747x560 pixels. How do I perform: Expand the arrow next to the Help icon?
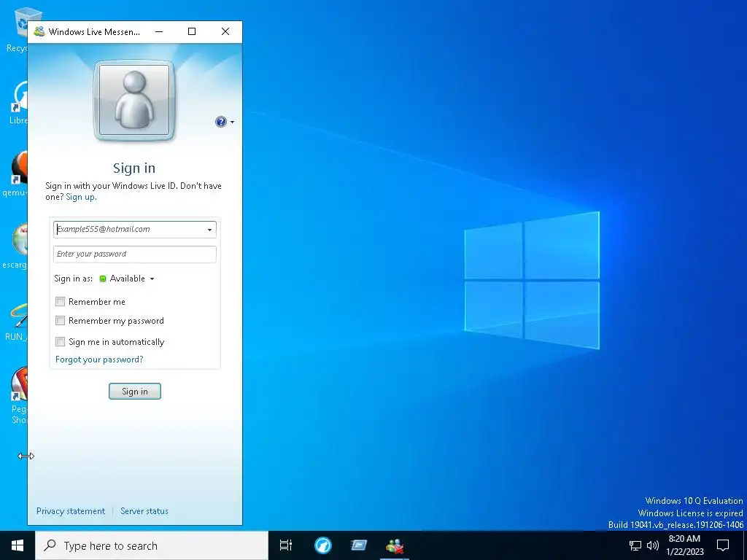[x=233, y=122]
